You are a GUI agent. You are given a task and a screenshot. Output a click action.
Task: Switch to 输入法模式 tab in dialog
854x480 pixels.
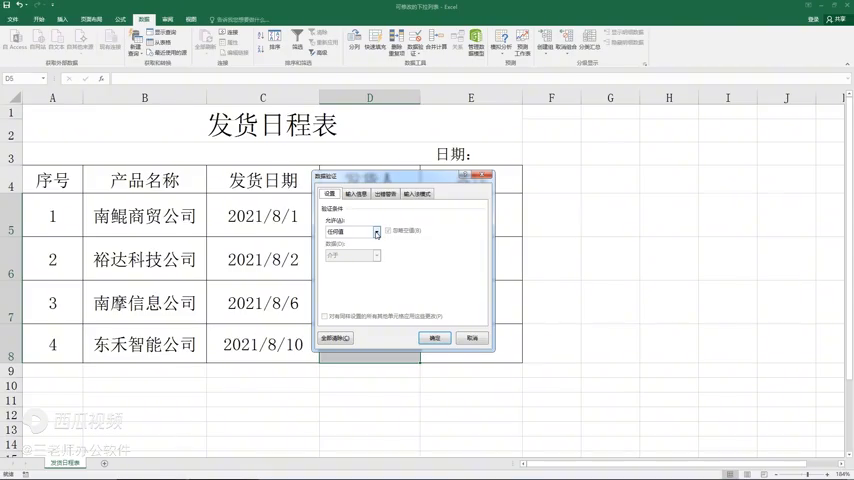pyautogui.click(x=417, y=194)
